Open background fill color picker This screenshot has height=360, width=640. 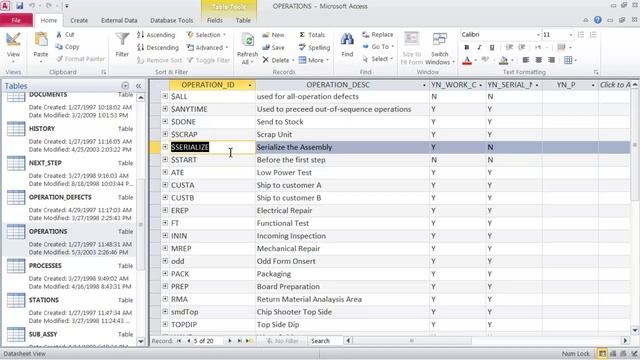pos(512,60)
